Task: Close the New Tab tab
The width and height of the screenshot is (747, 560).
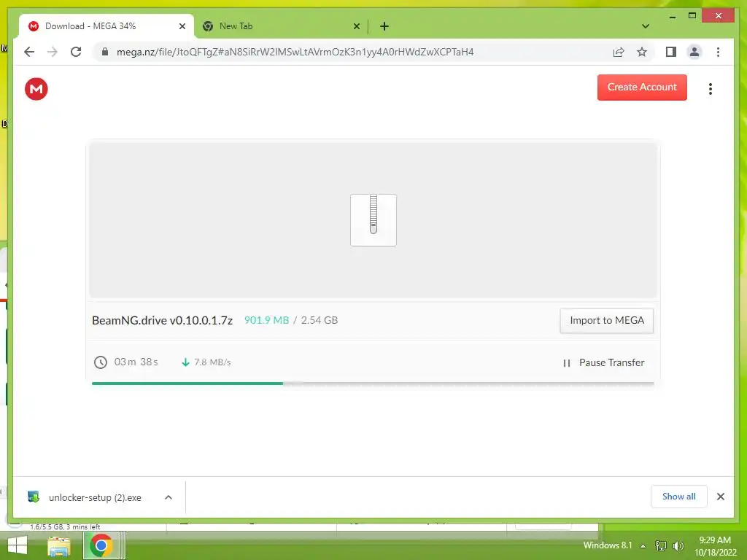Action: [x=356, y=26]
